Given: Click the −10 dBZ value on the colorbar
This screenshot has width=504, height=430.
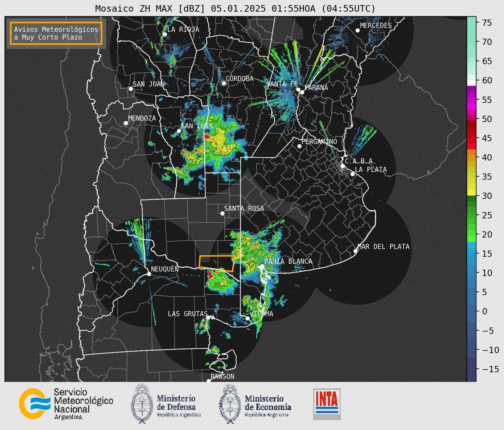Looking at the screenshot, I should click(490, 350).
